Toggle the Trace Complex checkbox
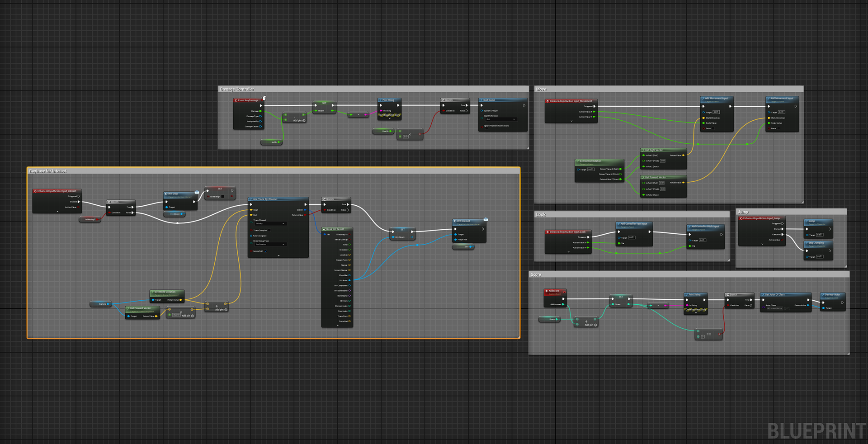The width and height of the screenshot is (868, 444). [269, 230]
